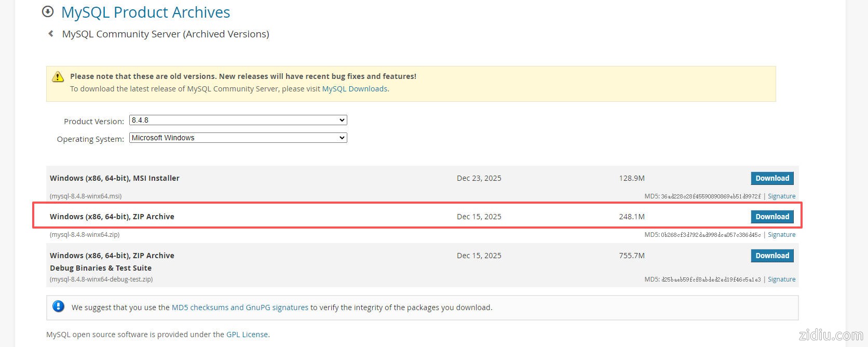Open the Signature link for mysql-8.4.8-winx64.zip
The width and height of the screenshot is (868, 347).
(781, 235)
